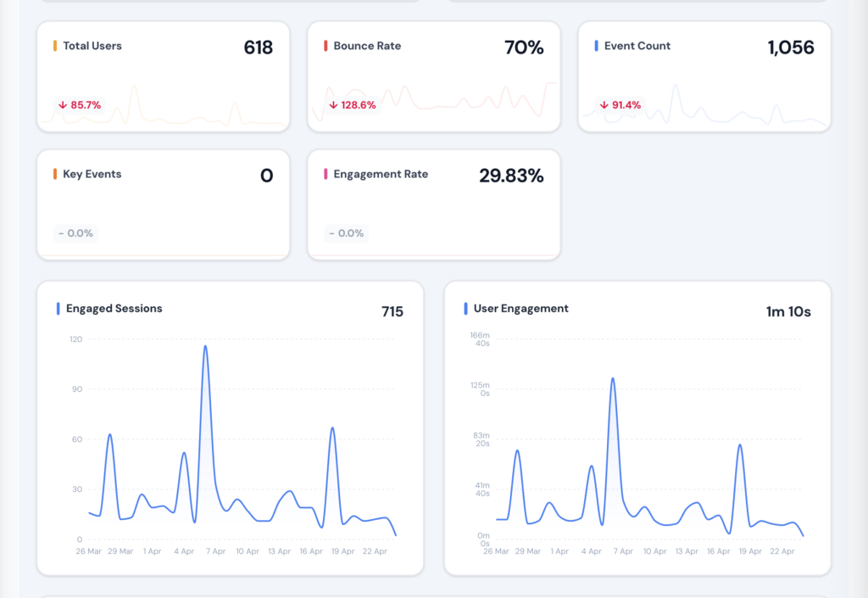This screenshot has width=868, height=598.
Task: Open the Total Users metric card
Action: point(163,76)
